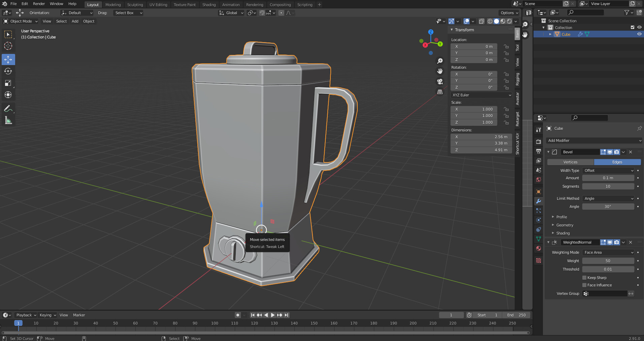Select the Modifier Properties wrench icon
This screenshot has height=341, width=644.
pyautogui.click(x=538, y=201)
